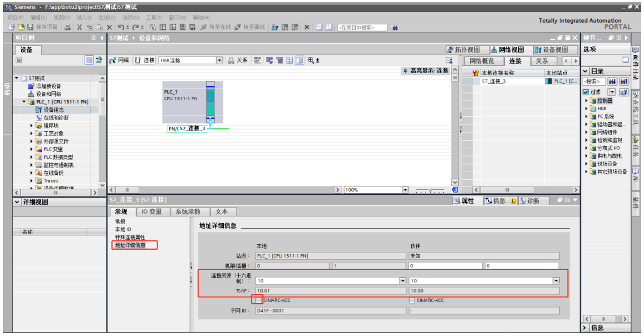
Task: Open the 编辑(E) menu
Action: (39, 18)
